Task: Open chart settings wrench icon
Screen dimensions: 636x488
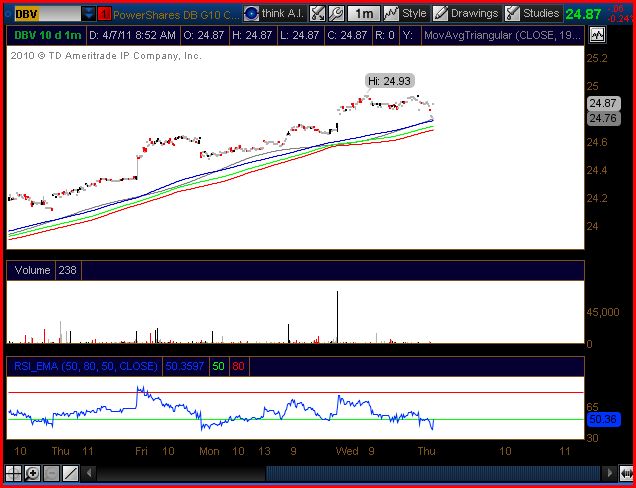Action: [336, 14]
